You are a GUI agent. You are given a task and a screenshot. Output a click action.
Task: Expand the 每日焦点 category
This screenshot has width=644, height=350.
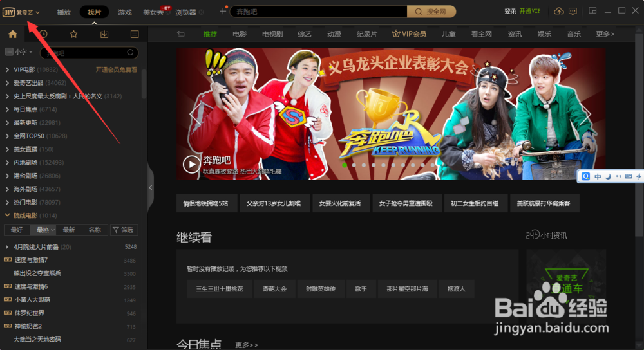coord(7,109)
